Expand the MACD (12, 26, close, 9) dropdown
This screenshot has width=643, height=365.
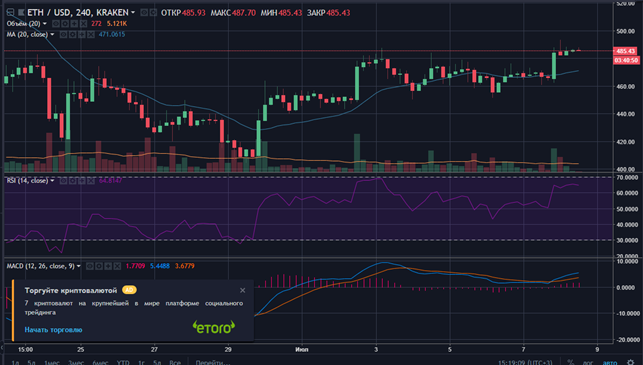tap(79, 266)
